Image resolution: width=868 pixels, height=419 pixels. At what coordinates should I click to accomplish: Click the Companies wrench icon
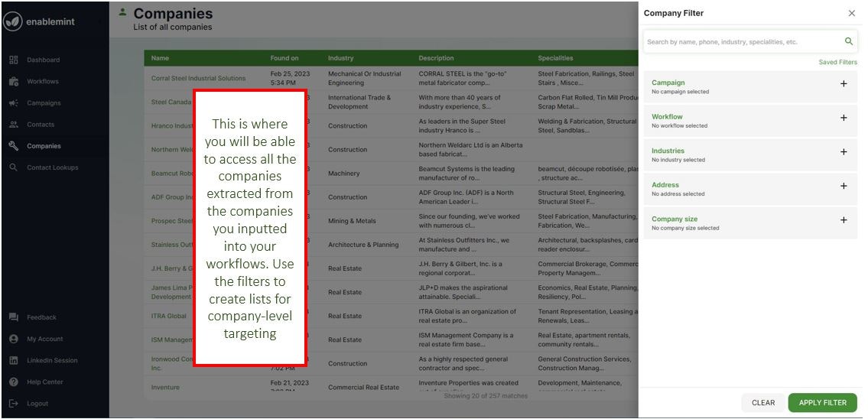click(14, 146)
